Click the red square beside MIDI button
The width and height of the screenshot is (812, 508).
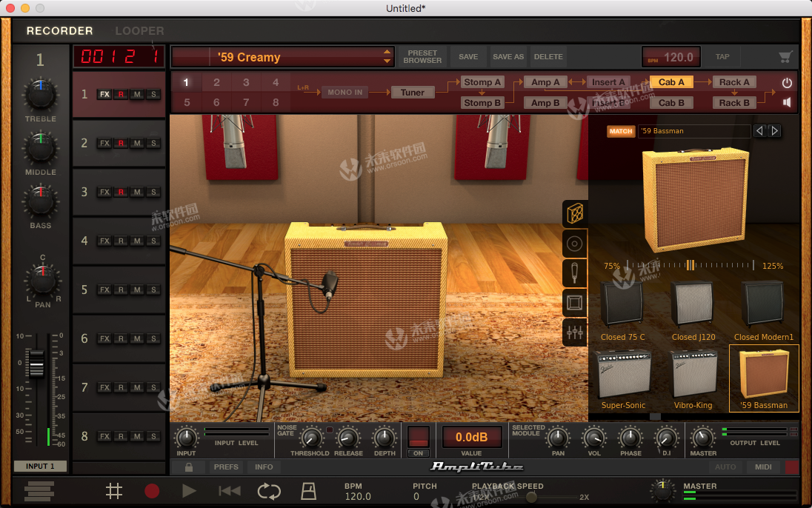point(792,467)
